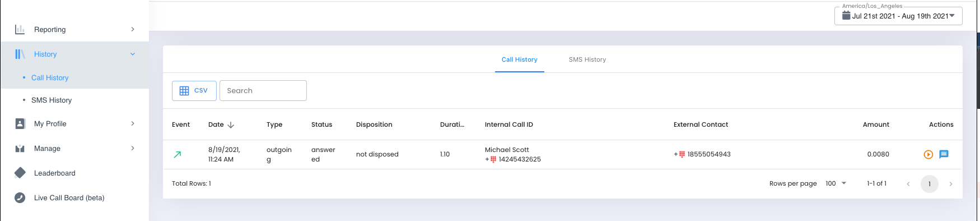Click the calendar icon in date range
This screenshot has width=980, height=221.
pyautogui.click(x=846, y=16)
